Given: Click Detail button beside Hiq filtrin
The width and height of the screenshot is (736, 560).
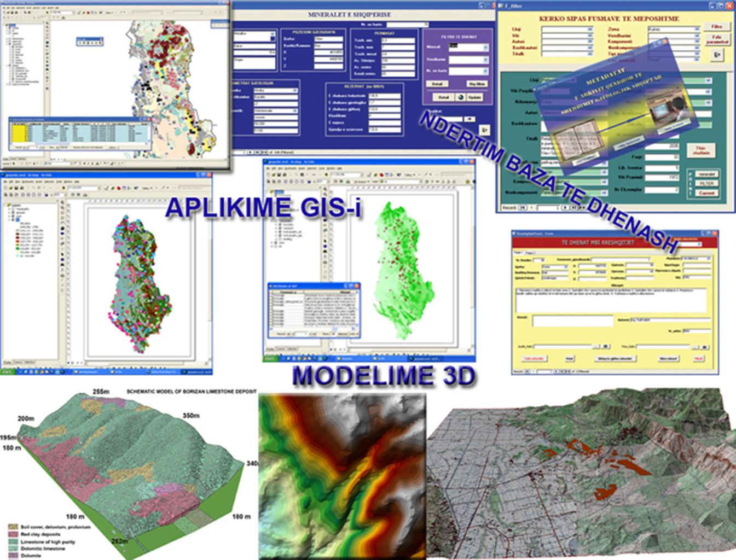Looking at the screenshot, I should click(x=437, y=84).
